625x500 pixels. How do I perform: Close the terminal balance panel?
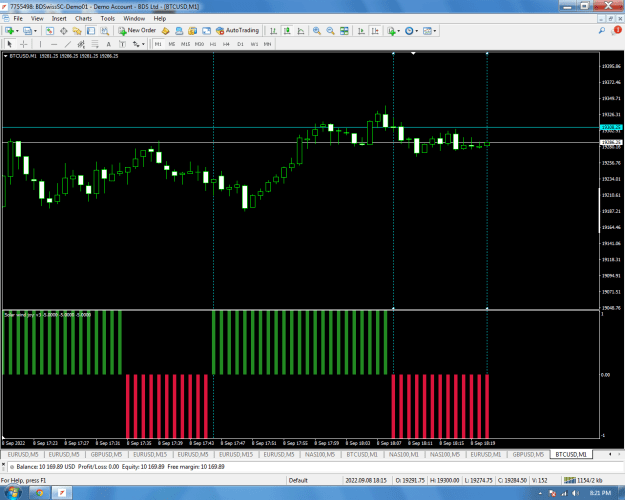point(3,465)
